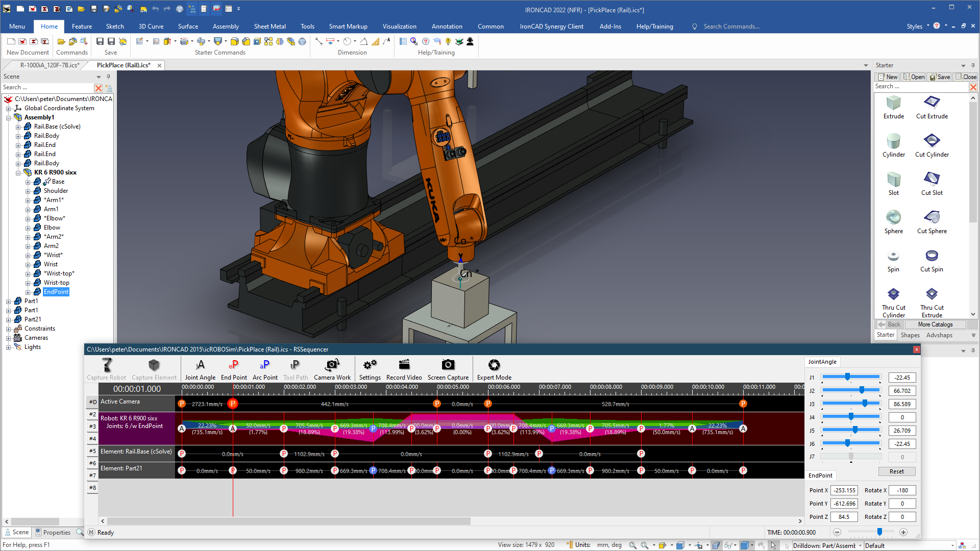The image size is (980, 551).
Task: Toggle Expert Mode in sequencer
Action: 494,365
